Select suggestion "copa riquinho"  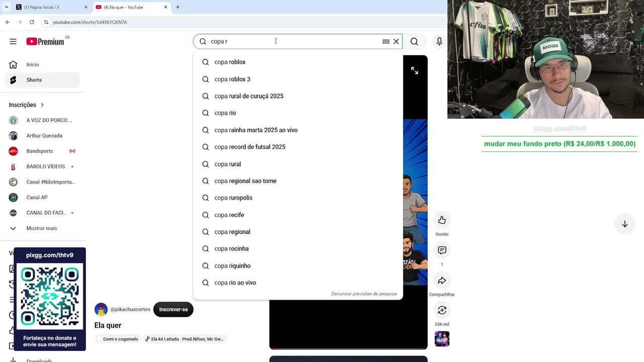[x=298, y=266]
